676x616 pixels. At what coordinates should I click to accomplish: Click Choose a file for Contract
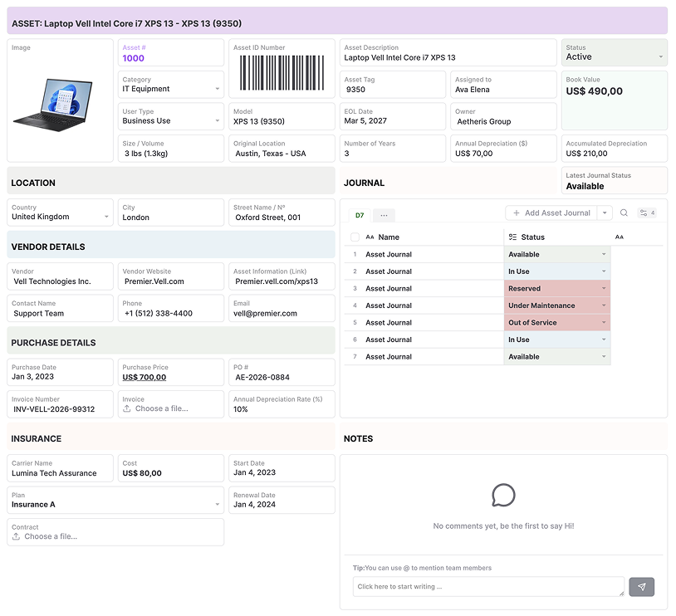pos(51,536)
